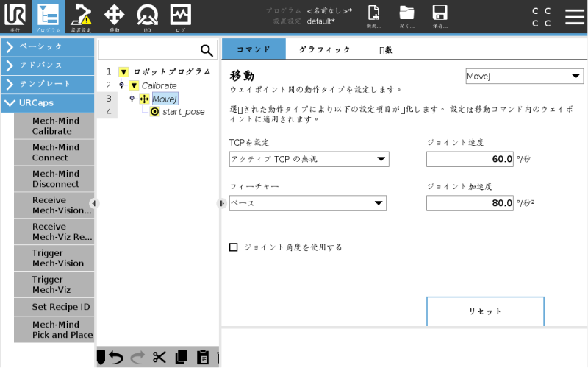Viewport: 588px width, 368px height.
Task: Expand the アドバンス section
Action: (48, 66)
